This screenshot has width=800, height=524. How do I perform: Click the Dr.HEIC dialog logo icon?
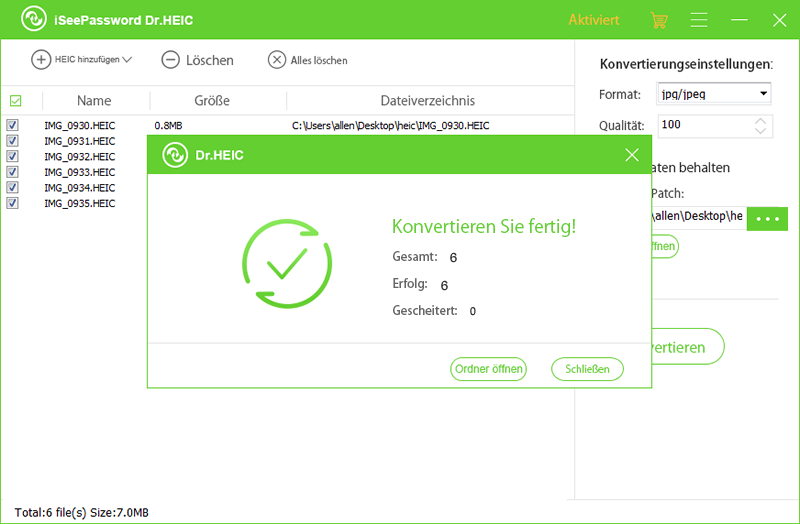[x=175, y=155]
